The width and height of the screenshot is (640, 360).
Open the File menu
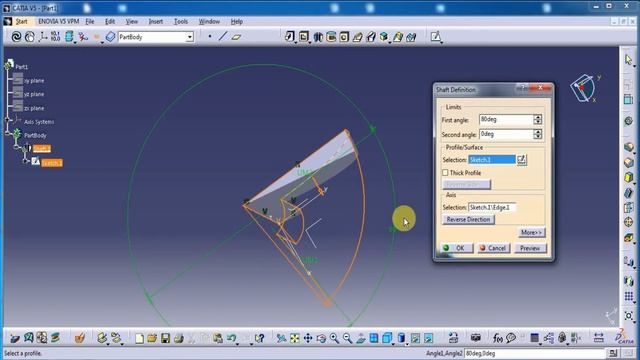point(90,21)
